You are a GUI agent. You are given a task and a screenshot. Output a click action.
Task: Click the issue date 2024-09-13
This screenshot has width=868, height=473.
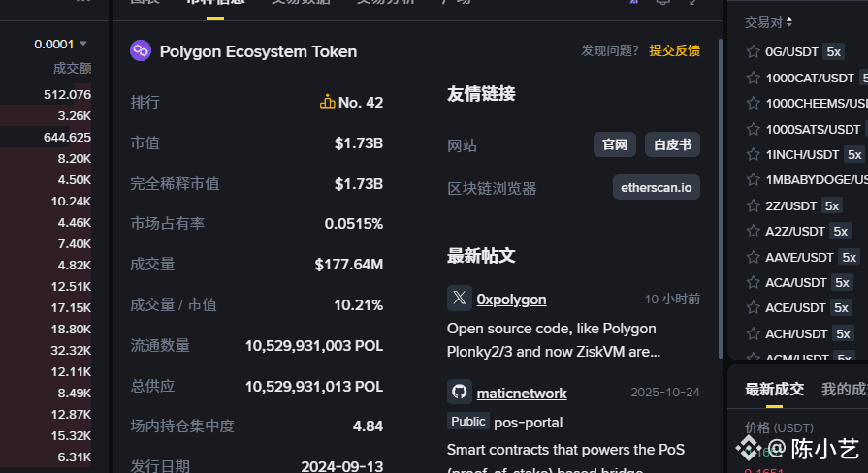[342, 466]
